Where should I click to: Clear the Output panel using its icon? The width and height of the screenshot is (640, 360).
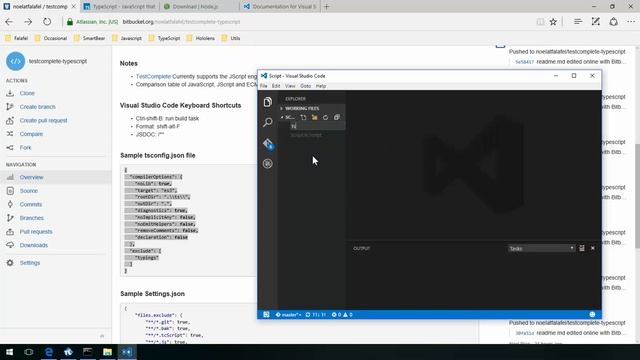[582, 248]
